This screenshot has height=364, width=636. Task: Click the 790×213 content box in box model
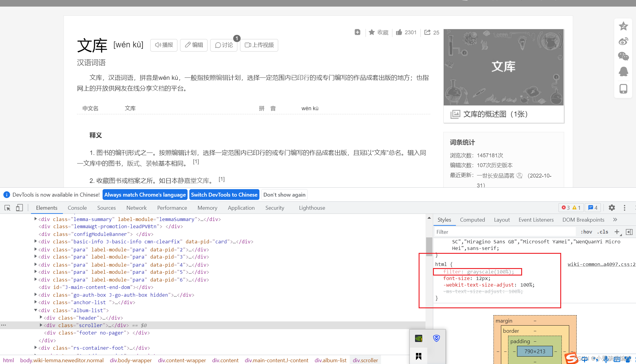(x=535, y=351)
